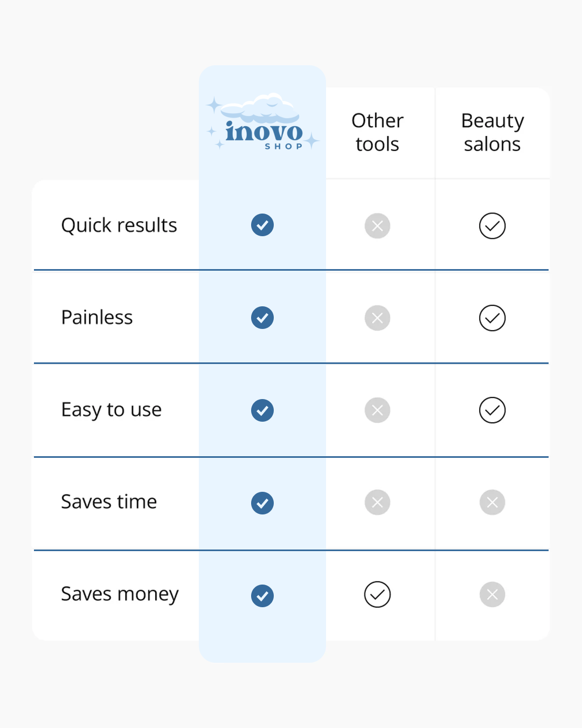Click inovo checkmark for Quick results
The image size is (582, 728).
pos(262,225)
